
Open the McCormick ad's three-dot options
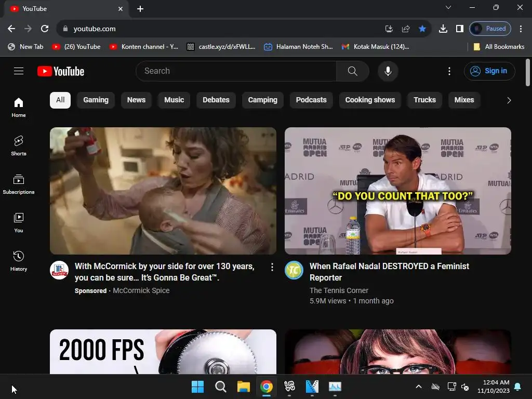(272, 267)
